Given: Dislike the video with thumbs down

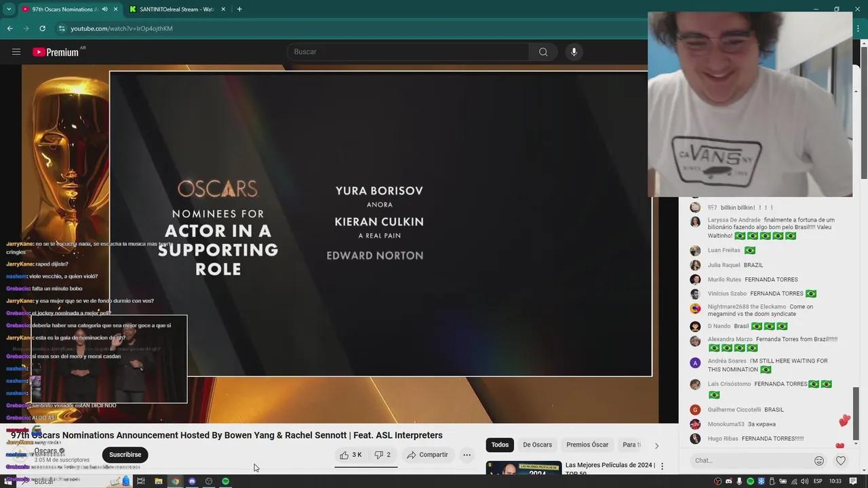Looking at the screenshot, I should coord(383,455).
